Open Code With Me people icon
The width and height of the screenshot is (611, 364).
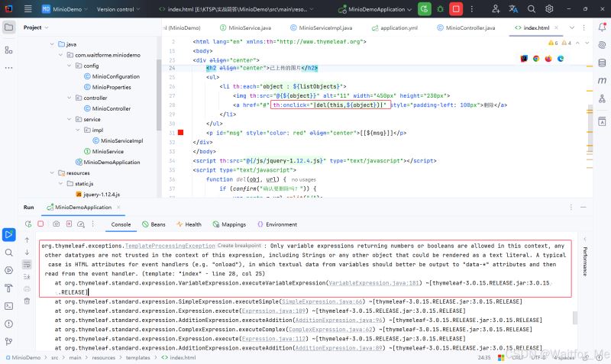click(496, 8)
